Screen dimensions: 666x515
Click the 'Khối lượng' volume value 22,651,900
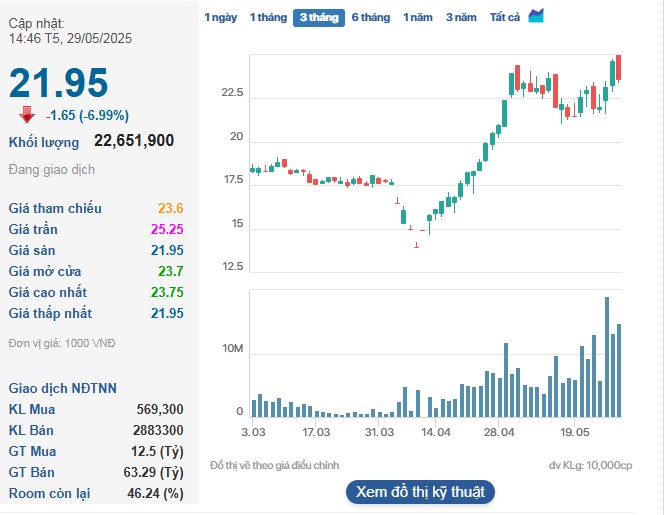click(133, 141)
